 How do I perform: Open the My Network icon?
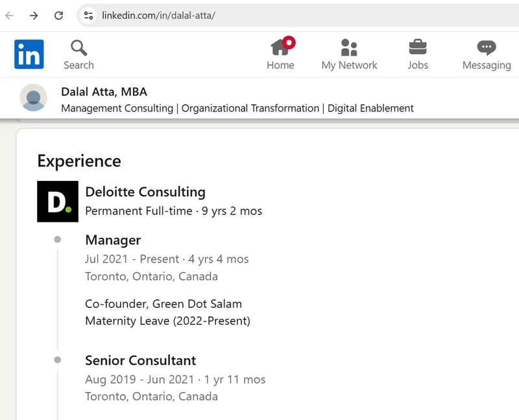click(349, 47)
